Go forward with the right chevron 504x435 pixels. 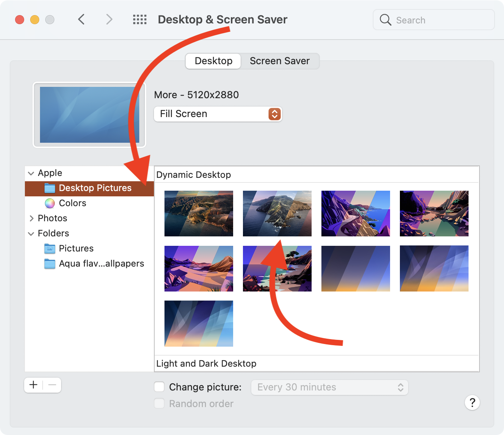tap(109, 19)
